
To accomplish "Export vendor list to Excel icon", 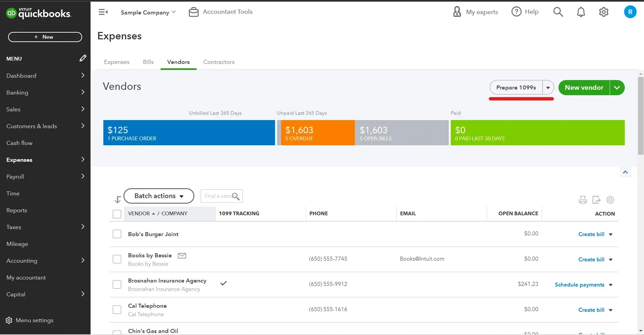I will [x=597, y=200].
